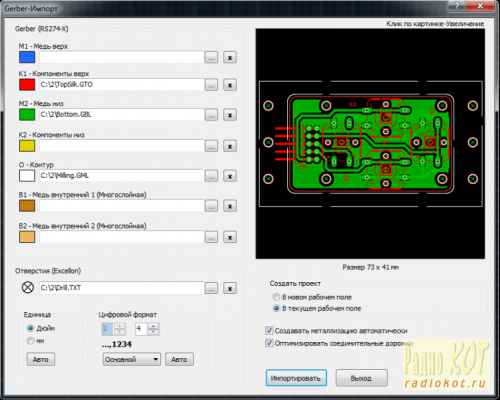This screenshot has height=400, width=500.
Task: Click the Импортировать button
Action: [x=296, y=378]
